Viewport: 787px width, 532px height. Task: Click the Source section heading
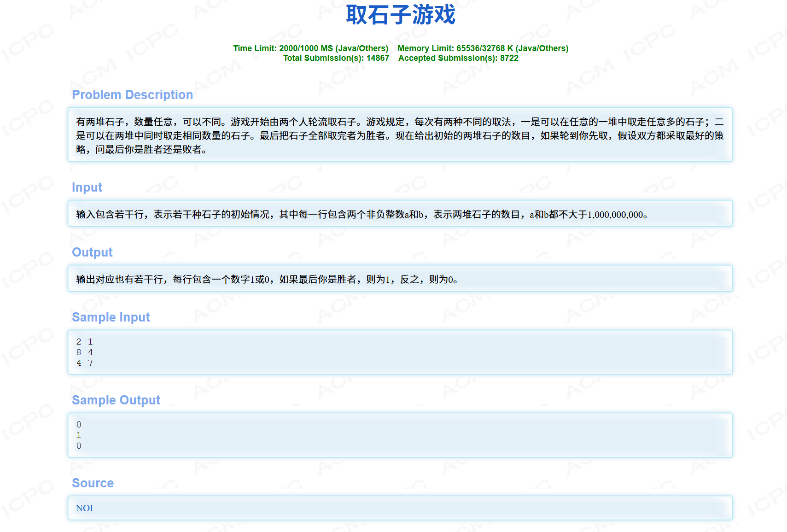pos(93,483)
